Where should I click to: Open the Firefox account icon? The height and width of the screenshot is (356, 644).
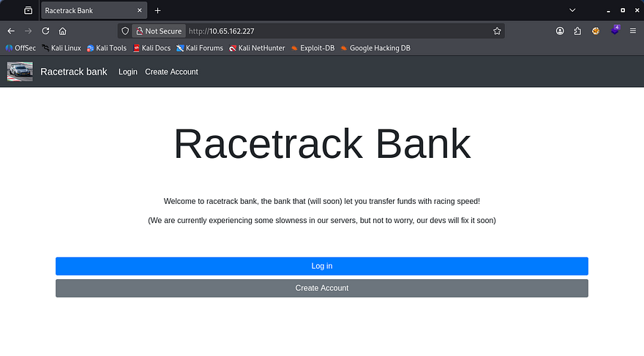click(x=560, y=31)
